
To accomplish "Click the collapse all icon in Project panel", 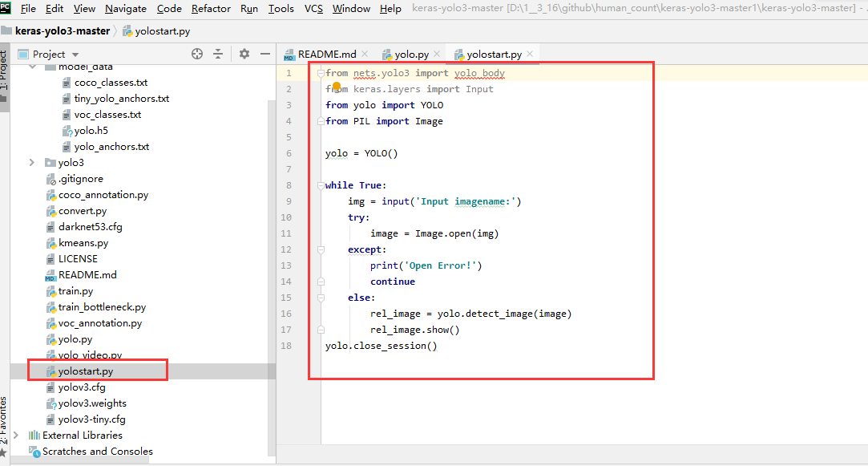I will click(x=218, y=54).
